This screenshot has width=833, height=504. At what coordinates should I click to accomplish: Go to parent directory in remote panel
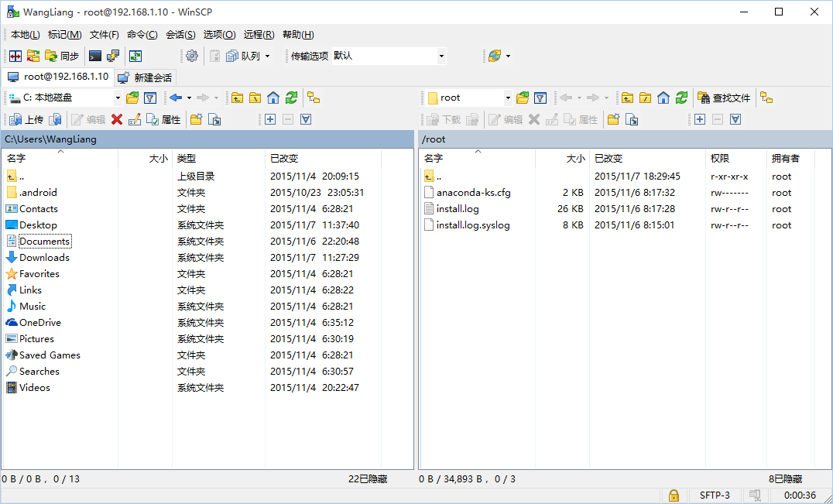[x=627, y=98]
